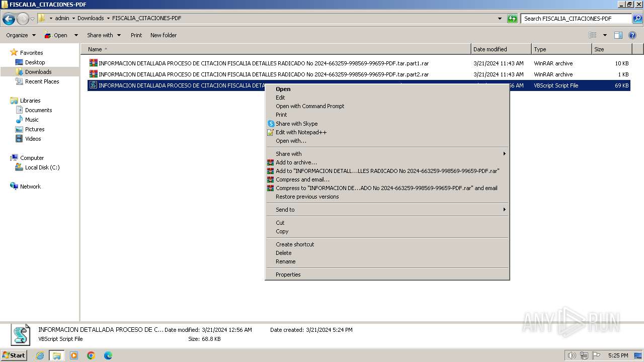The height and width of the screenshot is (362, 644).
Task: Expand the Open button dropdown arrow
Action: coord(76,35)
